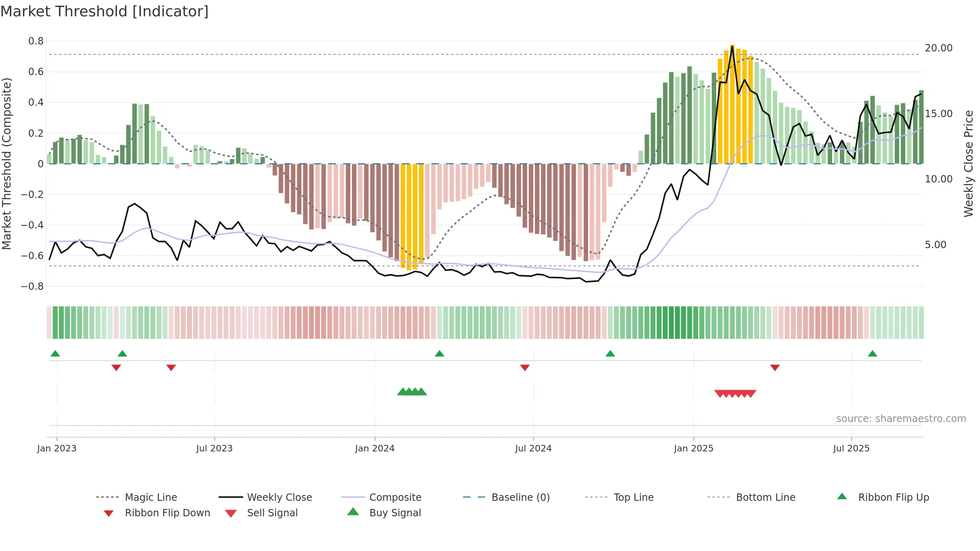
Task: Click the 10.00 right axis price label
Action: click(x=939, y=179)
